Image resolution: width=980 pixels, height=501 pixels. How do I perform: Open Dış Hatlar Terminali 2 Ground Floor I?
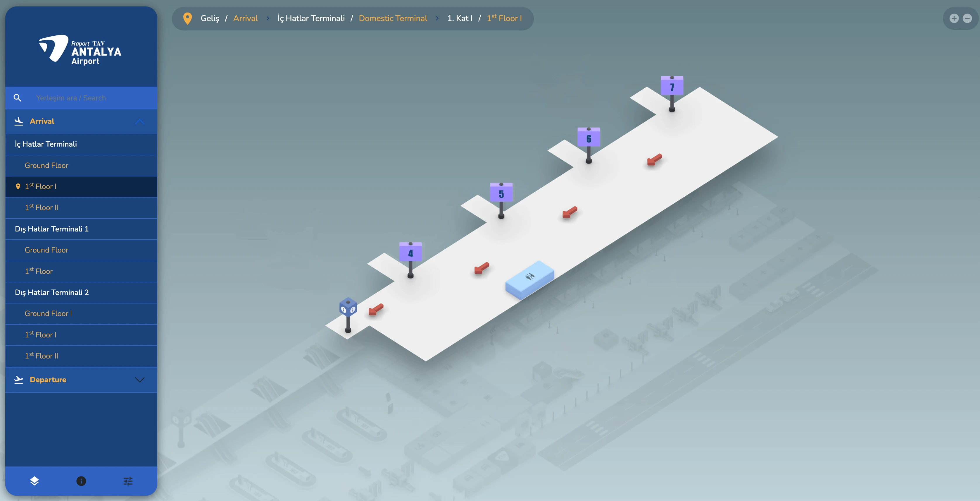point(48,314)
